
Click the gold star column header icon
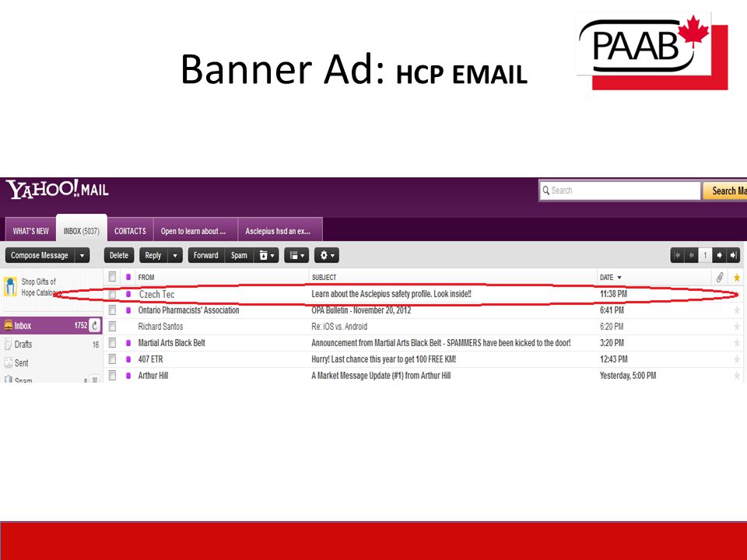pos(737,277)
